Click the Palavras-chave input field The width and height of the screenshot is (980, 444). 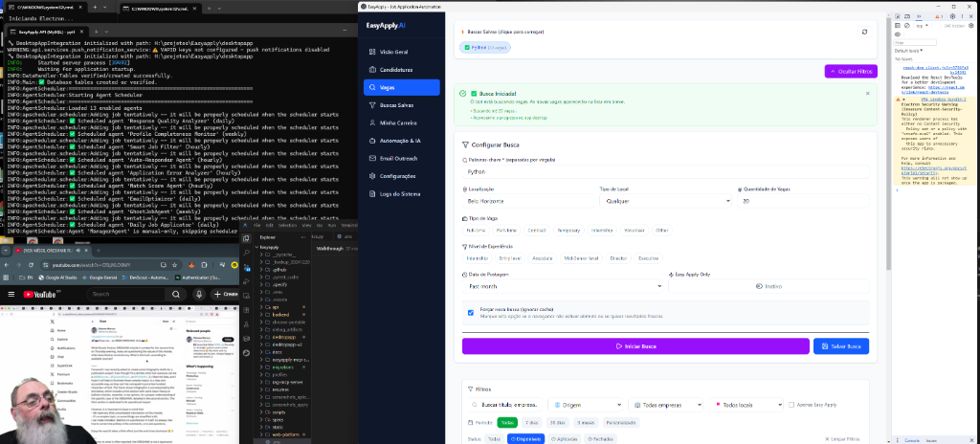pyautogui.click(x=665, y=172)
